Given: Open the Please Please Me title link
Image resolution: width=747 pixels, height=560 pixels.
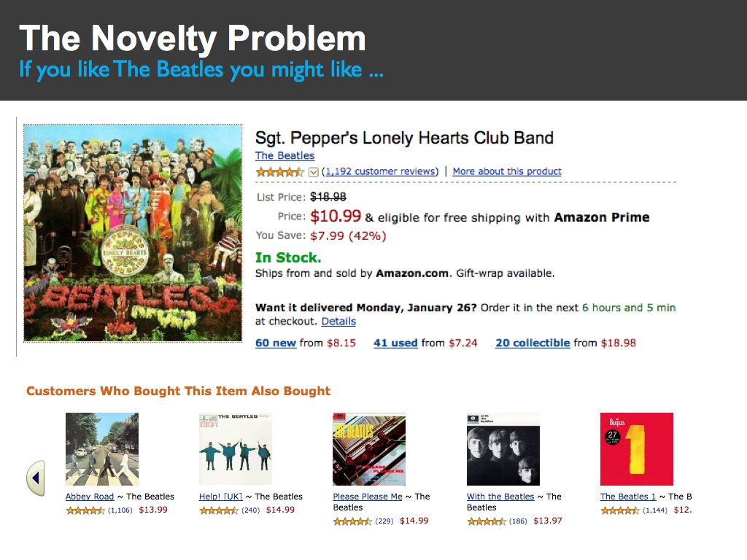Looking at the screenshot, I should coord(368,497).
